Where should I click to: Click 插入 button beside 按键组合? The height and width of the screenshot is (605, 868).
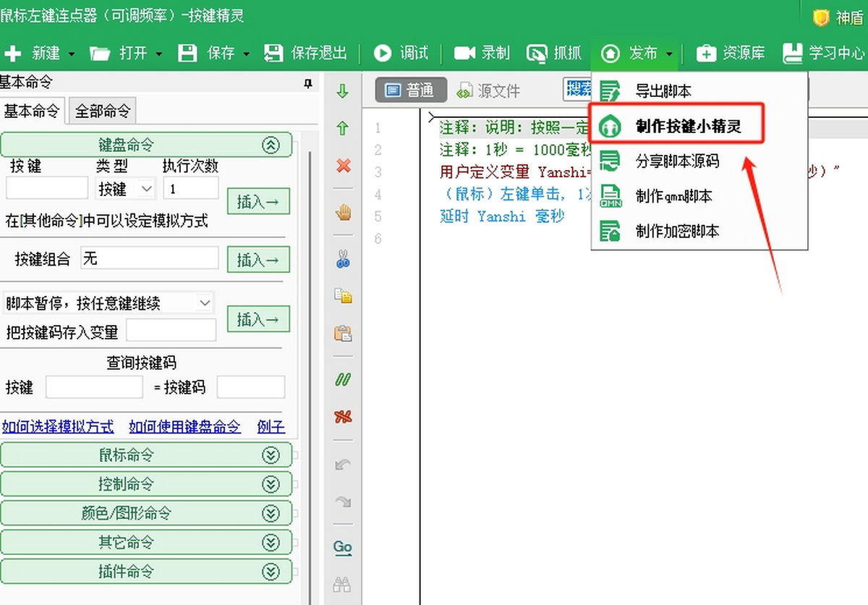(258, 260)
